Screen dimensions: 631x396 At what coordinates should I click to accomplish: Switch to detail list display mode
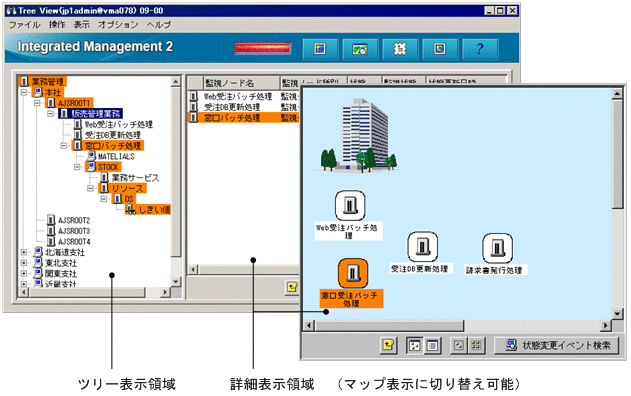coord(432,345)
